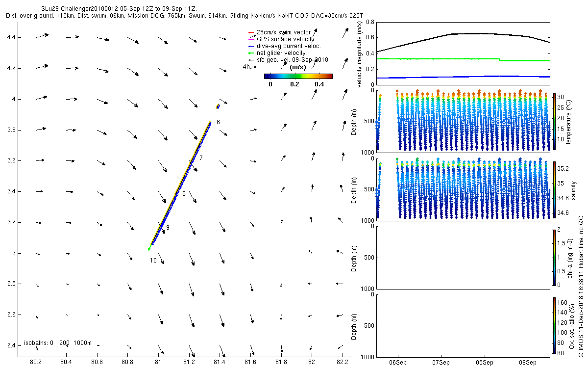Click the temperature colorbar
Image resolution: width=588 pixels, height=368 pixels.
pyautogui.click(x=554, y=121)
